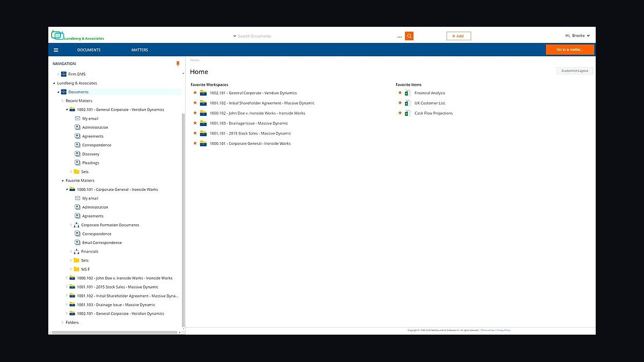Click the WS F folder icon
The height and width of the screenshot is (362, 644).
click(x=76, y=269)
